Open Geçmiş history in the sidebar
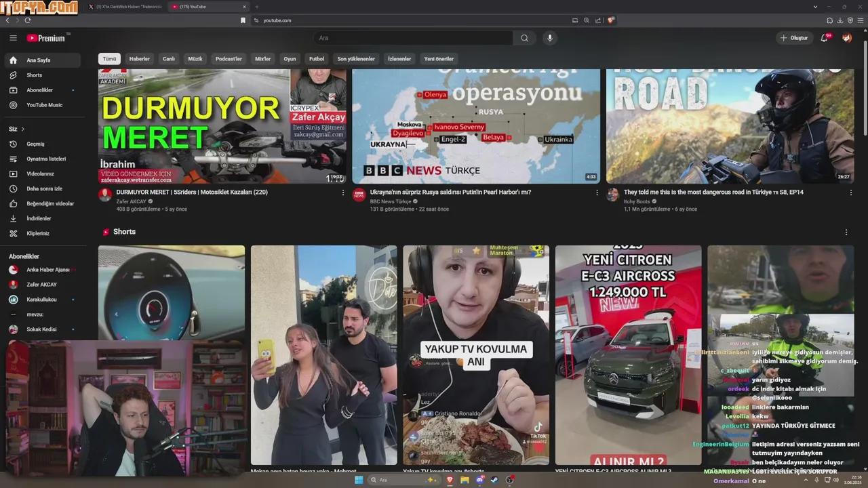868x488 pixels. (42, 144)
